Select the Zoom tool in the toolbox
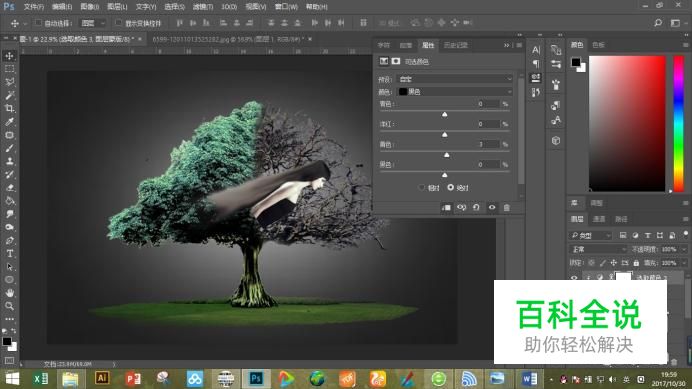Screen dimensions: 692x389 point(9,306)
